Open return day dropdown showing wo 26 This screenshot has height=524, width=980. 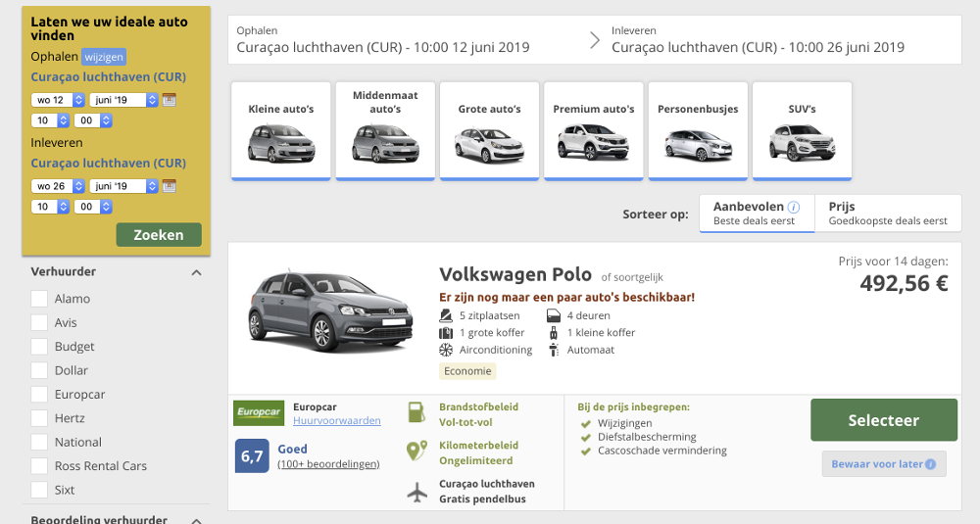(58, 186)
